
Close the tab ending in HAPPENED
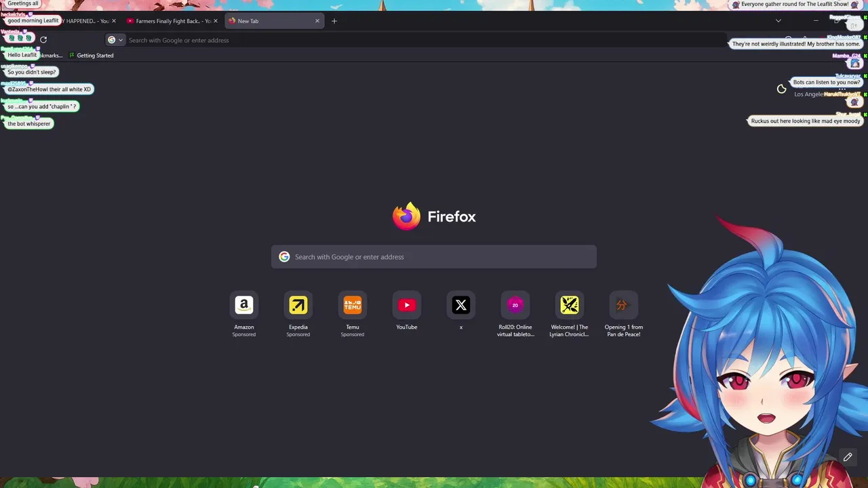click(x=113, y=21)
